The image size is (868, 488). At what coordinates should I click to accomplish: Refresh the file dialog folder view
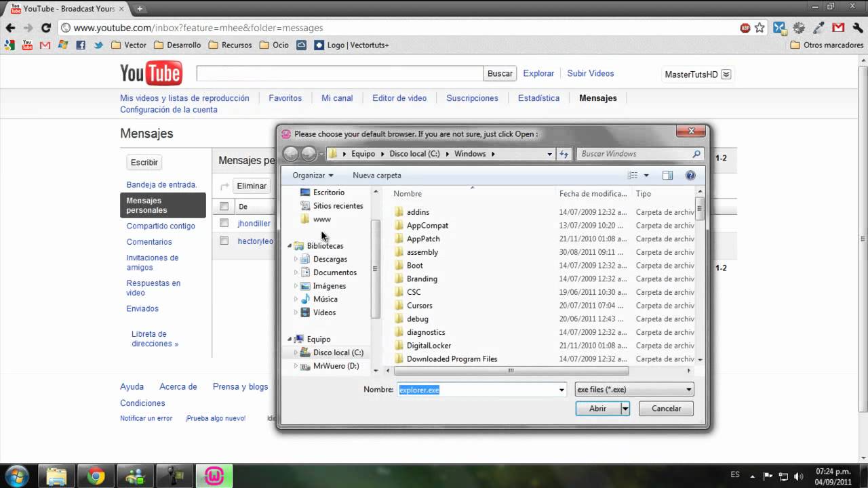(x=564, y=154)
